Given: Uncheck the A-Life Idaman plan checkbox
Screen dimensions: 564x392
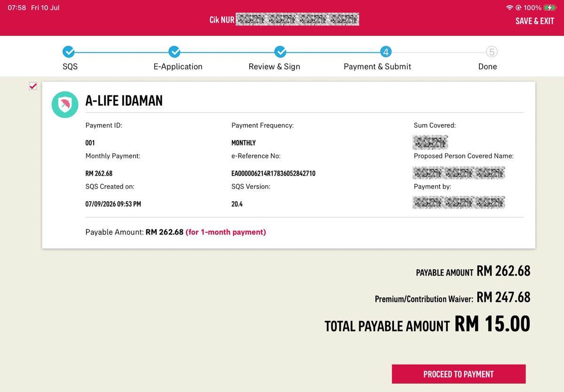Looking at the screenshot, I should coord(33,86).
